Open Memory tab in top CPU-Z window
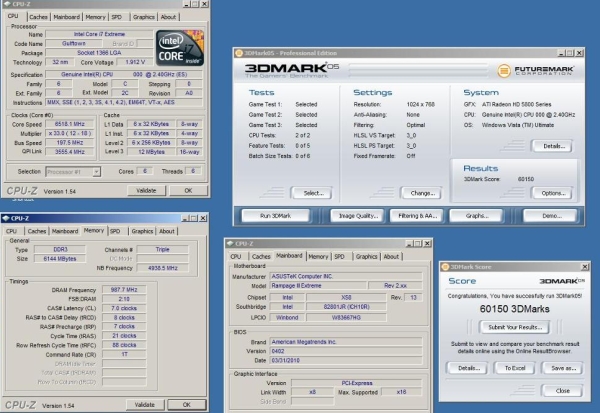600x413 pixels. (x=95, y=17)
